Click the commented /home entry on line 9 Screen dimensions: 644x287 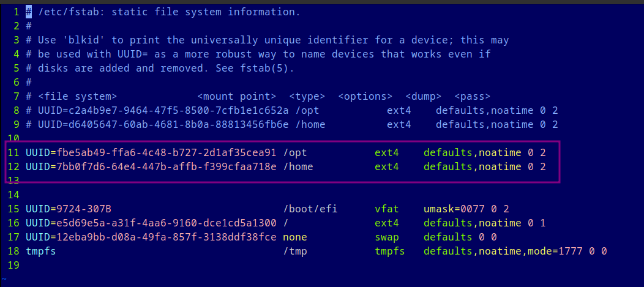click(x=310, y=124)
